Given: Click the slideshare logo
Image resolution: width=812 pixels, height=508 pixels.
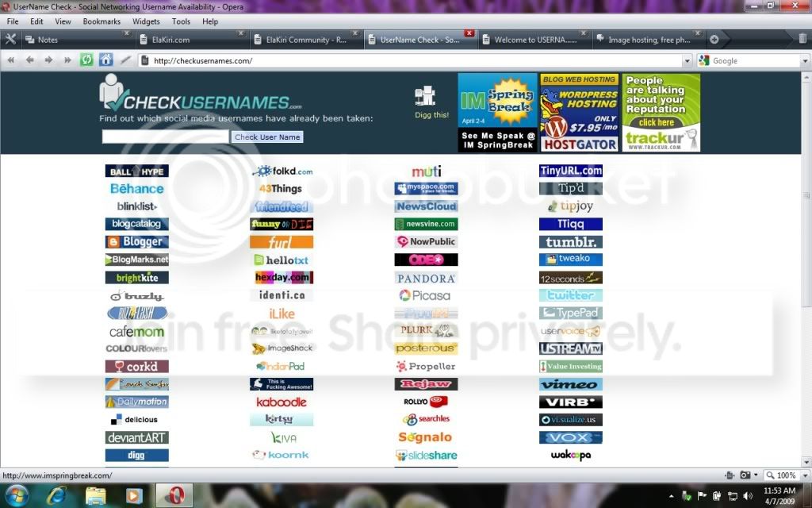Looking at the screenshot, I should (x=426, y=455).
